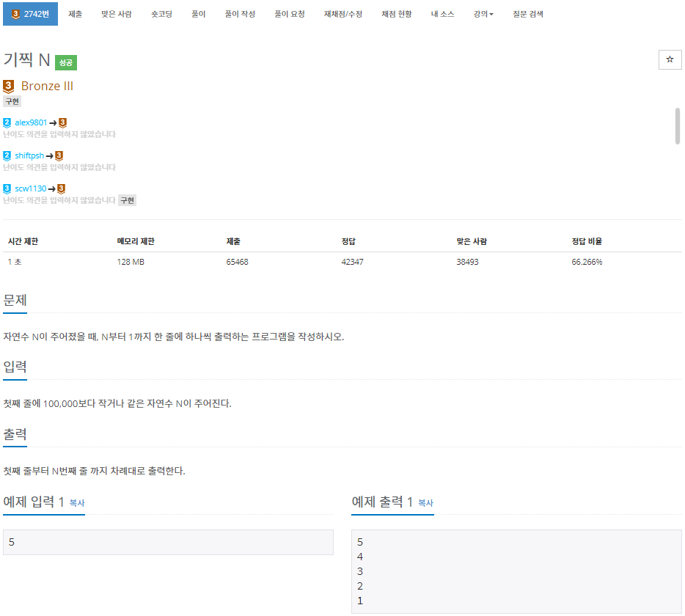The width and height of the screenshot is (685, 616).
Task: Click the Bronze III tier icon beside the Bronze III title
Action: click(8, 86)
